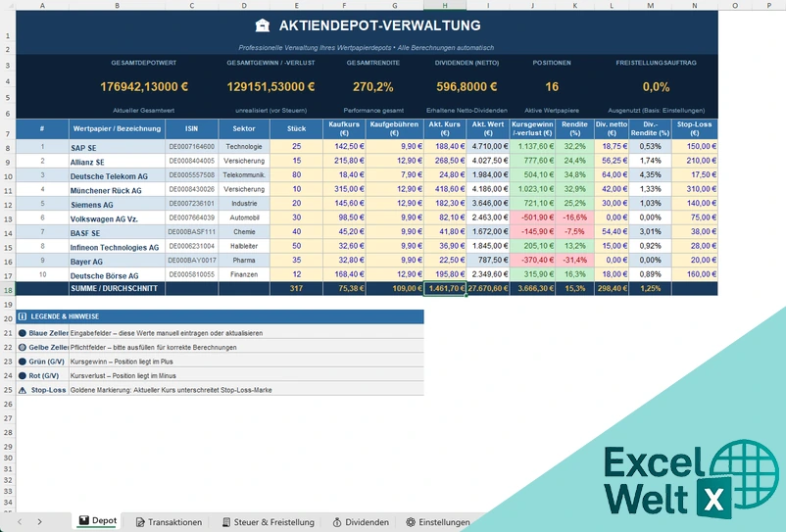786x532 pixels.
Task: Click the info icon in Legende & Hinweise header
Action: coord(23,316)
